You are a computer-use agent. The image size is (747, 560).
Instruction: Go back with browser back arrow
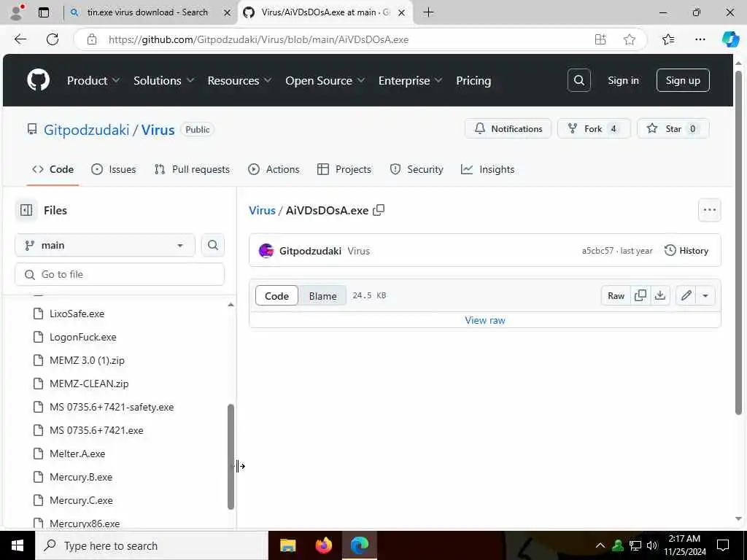(20, 39)
